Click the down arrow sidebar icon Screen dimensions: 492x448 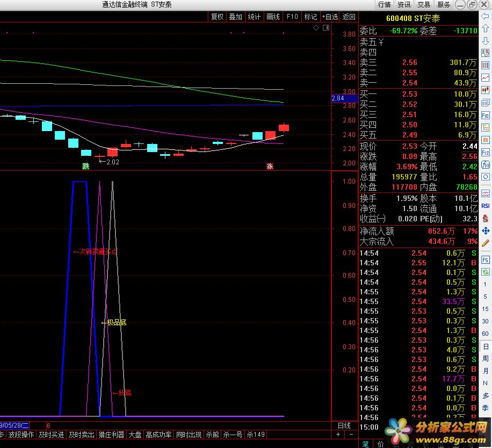[x=486, y=41]
